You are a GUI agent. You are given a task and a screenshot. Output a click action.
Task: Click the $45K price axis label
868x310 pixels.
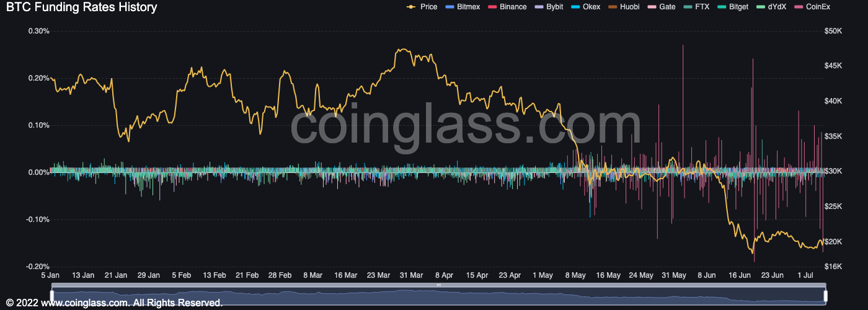click(x=832, y=66)
